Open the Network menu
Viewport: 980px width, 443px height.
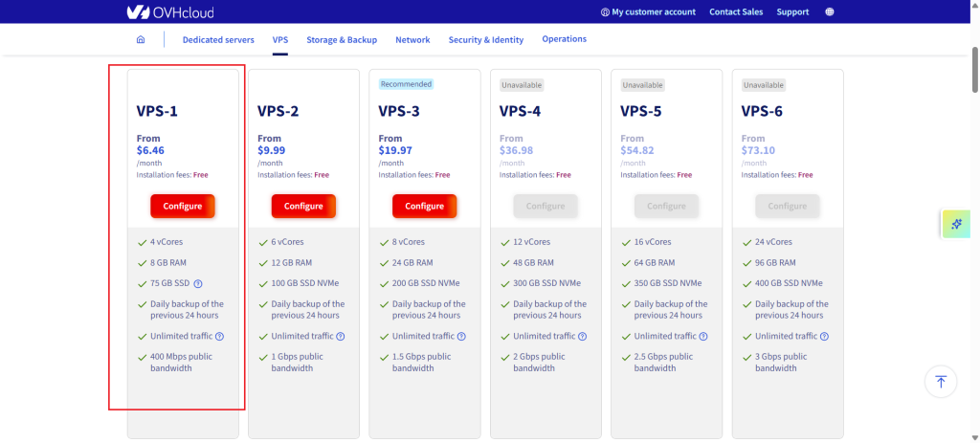coord(412,39)
